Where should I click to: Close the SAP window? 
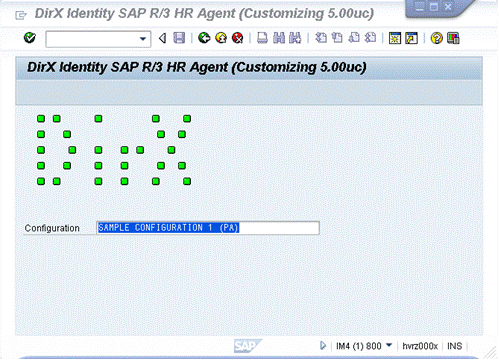click(x=448, y=7)
